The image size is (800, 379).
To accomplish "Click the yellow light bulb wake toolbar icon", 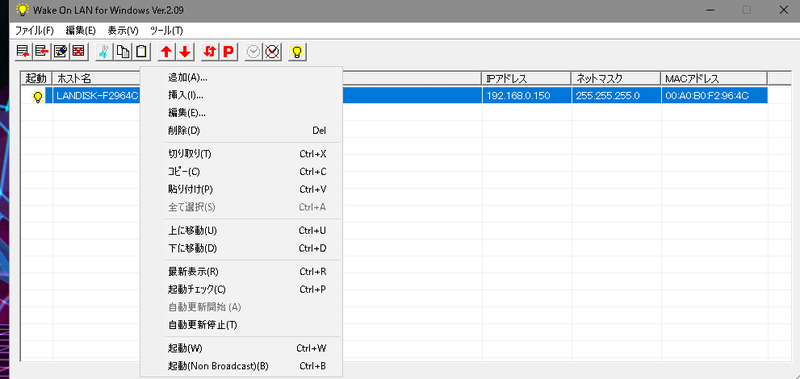I will [297, 52].
